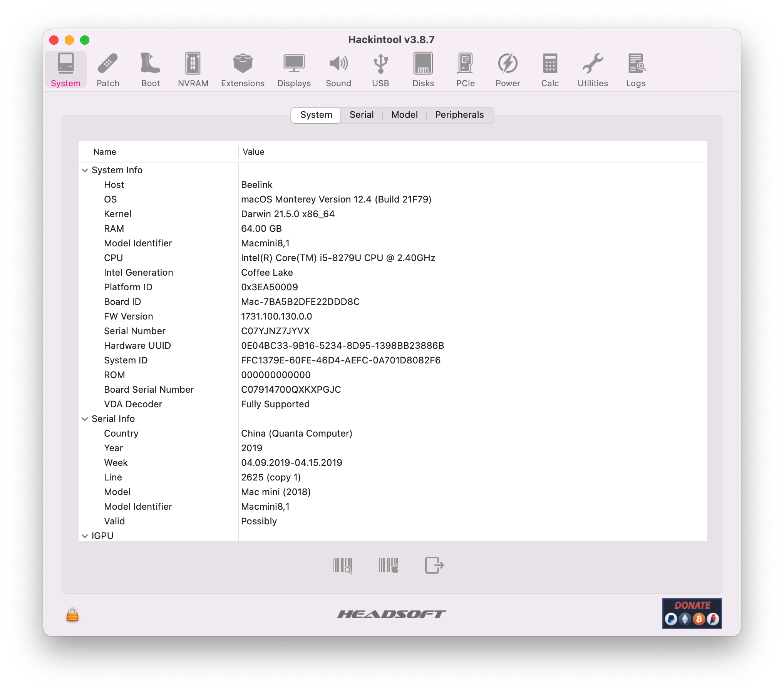Collapse the Serial Info group
784x693 pixels.
(x=85, y=419)
